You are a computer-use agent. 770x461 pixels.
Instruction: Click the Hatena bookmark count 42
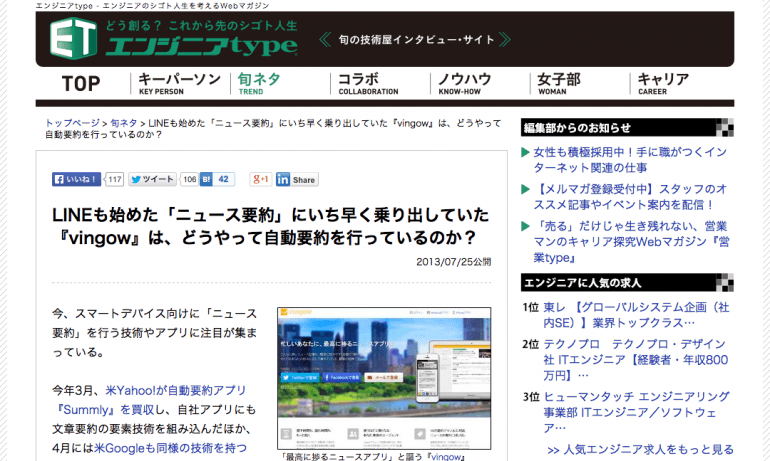click(x=223, y=179)
